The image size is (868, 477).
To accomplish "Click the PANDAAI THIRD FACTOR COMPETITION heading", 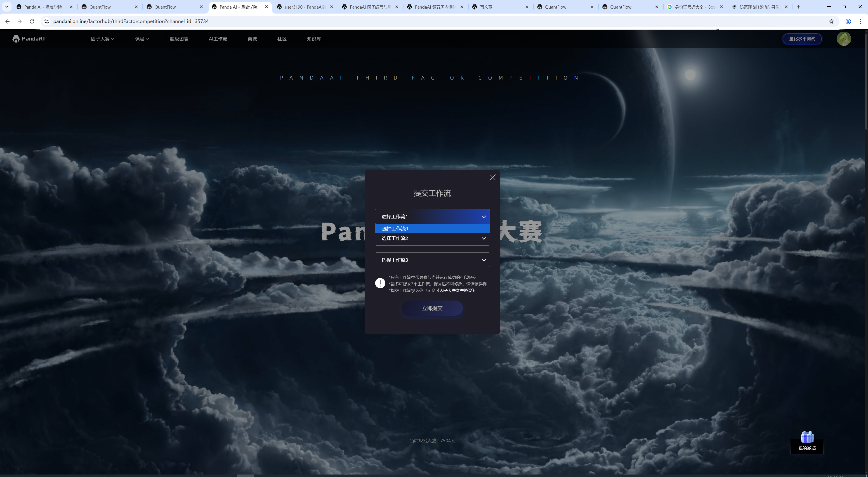I will click(430, 78).
